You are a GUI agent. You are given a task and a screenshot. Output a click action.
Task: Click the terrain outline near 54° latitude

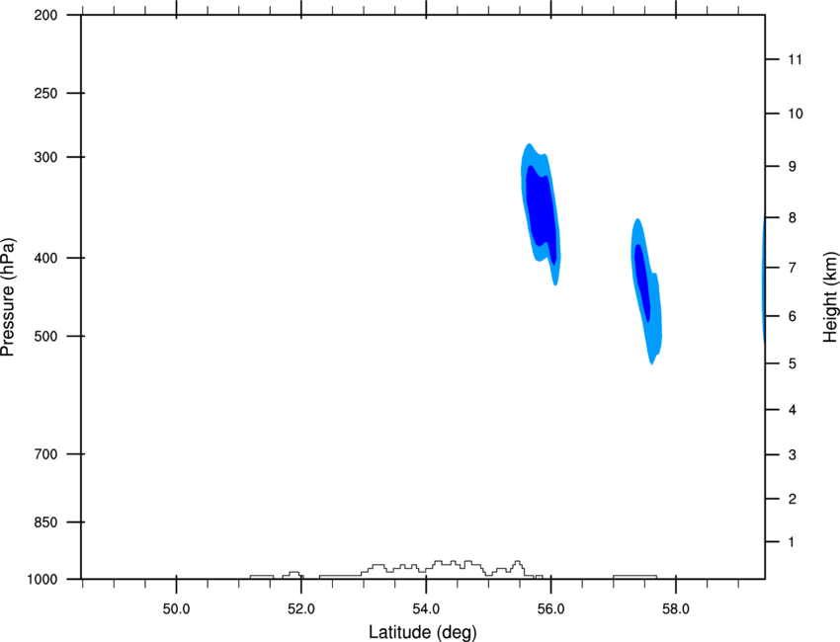pyautogui.click(x=426, y=567)
